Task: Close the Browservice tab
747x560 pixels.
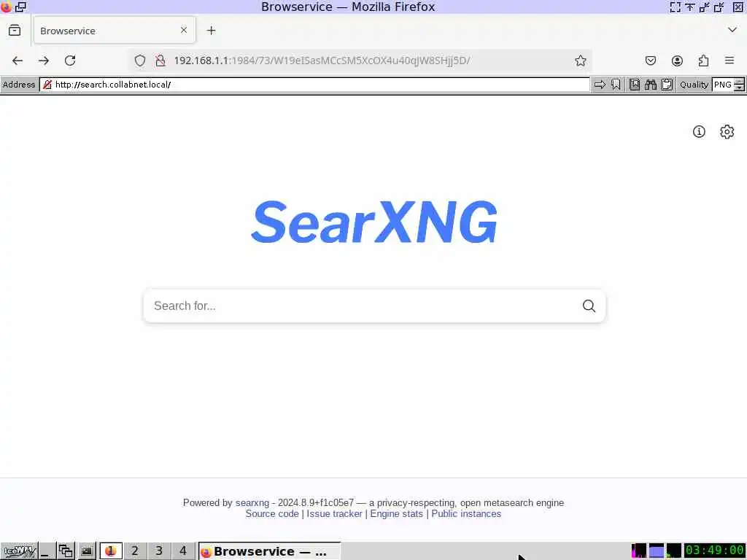Action: (184, 30)
